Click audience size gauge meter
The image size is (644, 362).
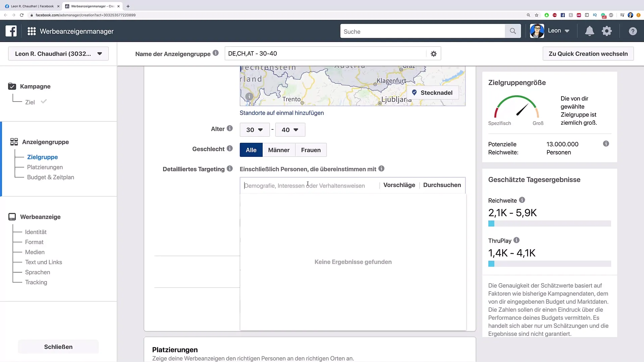pos(517,107)
